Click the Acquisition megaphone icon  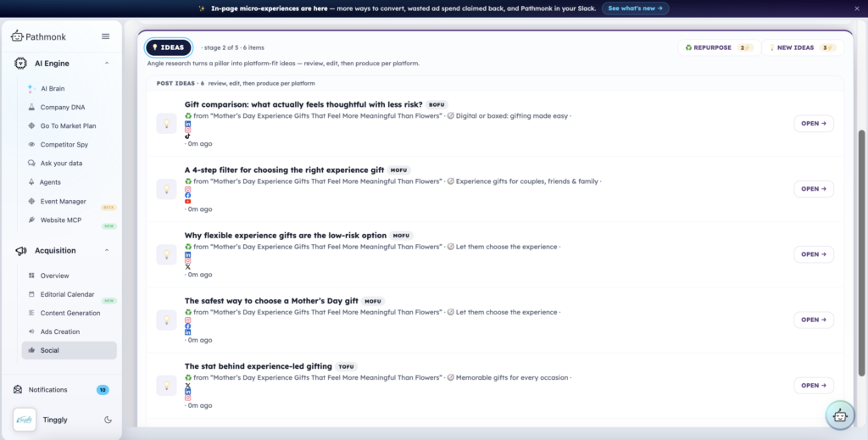(21, 251)
